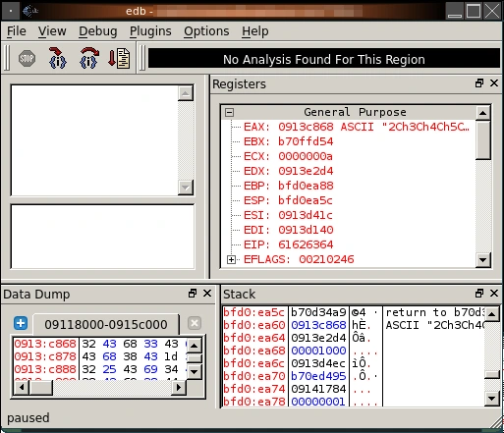Undock the Stack panel
This screenshot has height=433, width=504.
pos(479,294)
